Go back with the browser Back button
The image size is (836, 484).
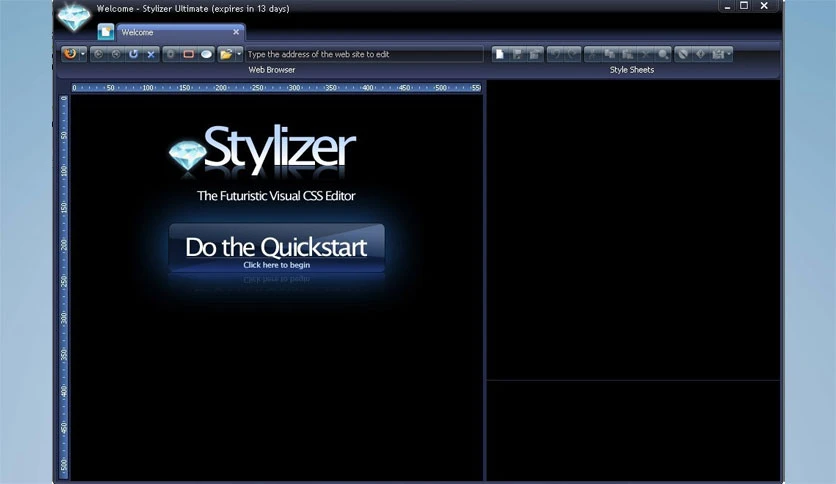pos(98,54)
